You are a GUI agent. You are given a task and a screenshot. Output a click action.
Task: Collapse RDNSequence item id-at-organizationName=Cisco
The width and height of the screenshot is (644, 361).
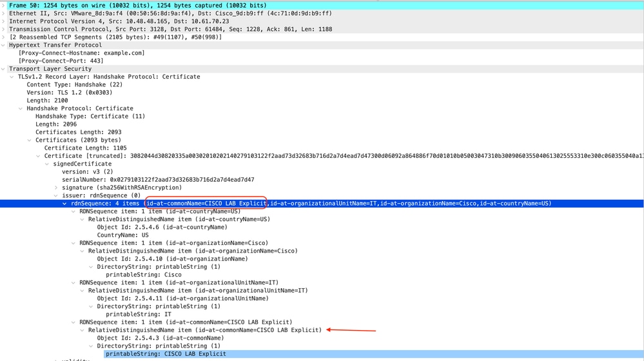(73, 243)
